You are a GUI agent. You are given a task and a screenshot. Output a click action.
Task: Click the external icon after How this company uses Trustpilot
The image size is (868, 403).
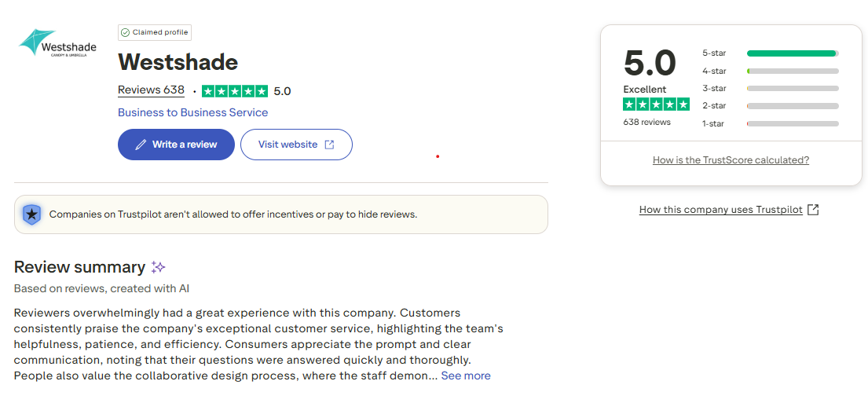[x=813, y=210]
